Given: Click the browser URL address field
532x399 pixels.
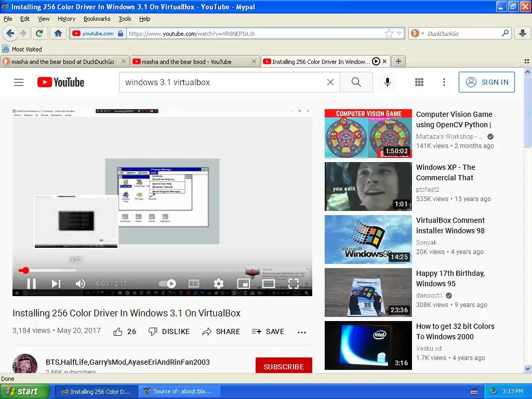Looking at the screenshot, I should click(256, 33).
